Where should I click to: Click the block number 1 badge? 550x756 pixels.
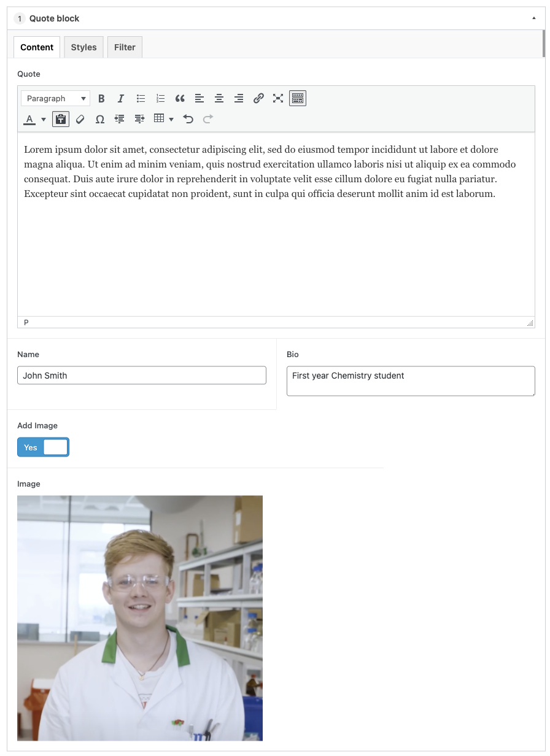click(20, 18)
